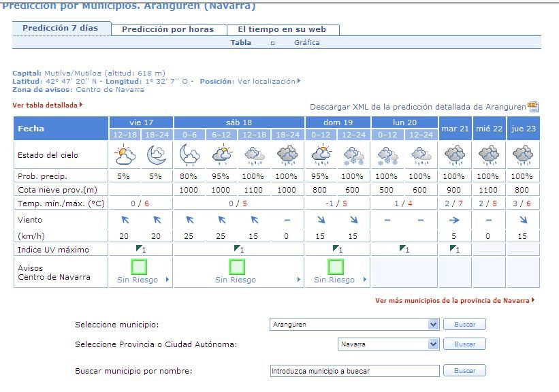
Task: Click the mié 22 date header
Action: [489, 129]
